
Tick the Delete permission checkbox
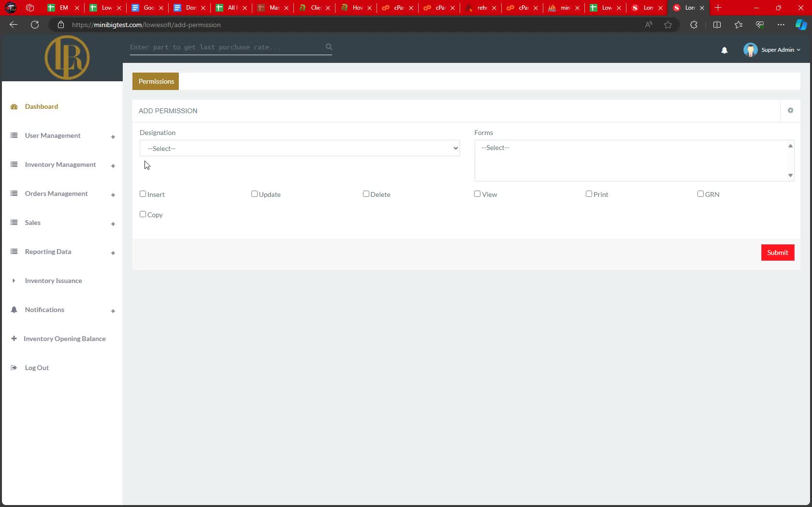click(x=366, y=194)
